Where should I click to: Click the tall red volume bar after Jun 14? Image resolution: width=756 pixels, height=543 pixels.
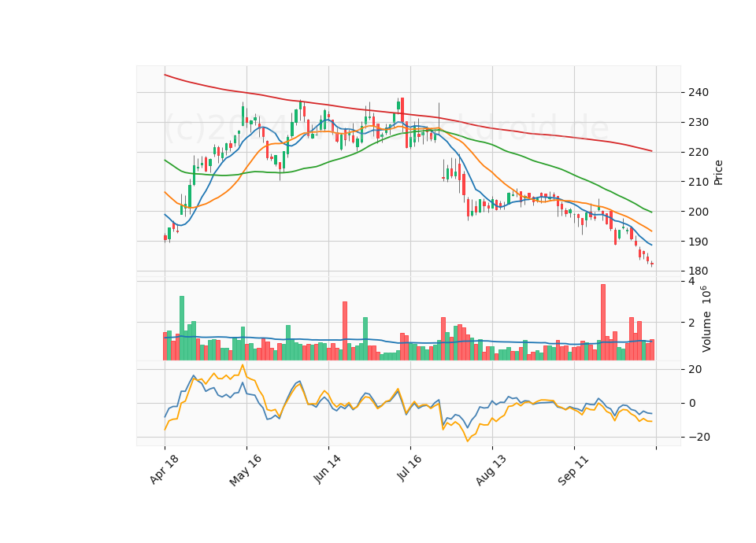[x=345, y=331]
